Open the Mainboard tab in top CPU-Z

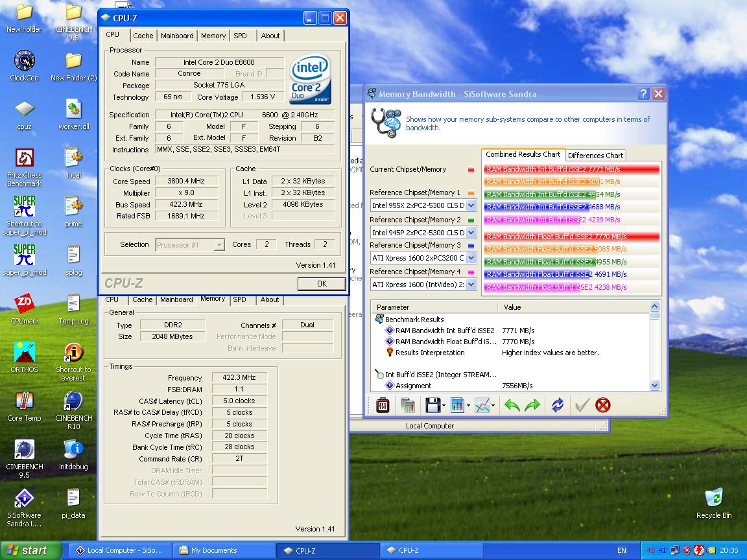pos(177,36)
